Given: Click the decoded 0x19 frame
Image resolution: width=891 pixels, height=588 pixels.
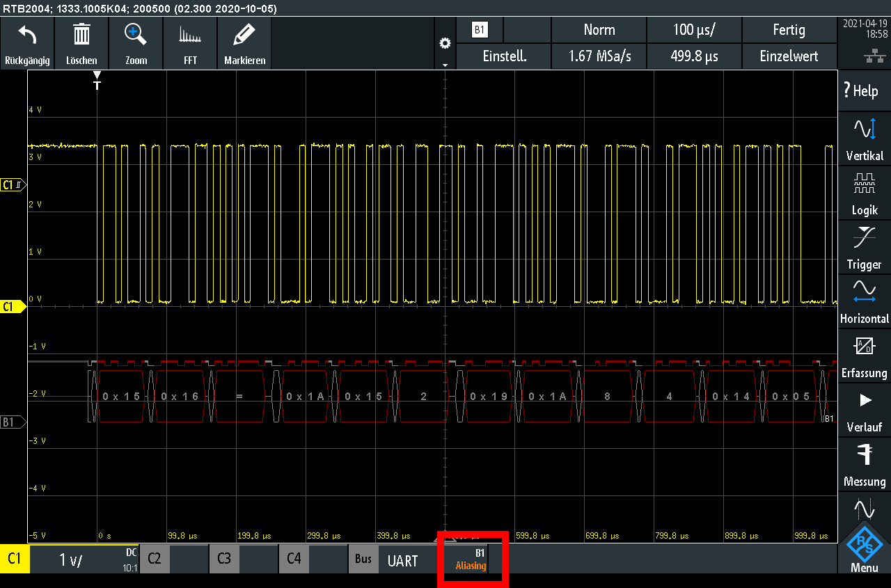Looking at the screenshot, I should 487,396.
